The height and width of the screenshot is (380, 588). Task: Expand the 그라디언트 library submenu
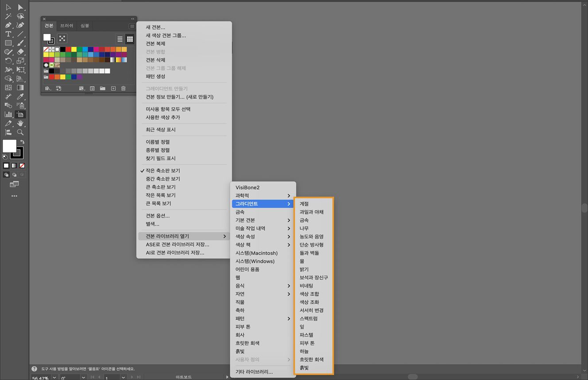pos(263,204)
